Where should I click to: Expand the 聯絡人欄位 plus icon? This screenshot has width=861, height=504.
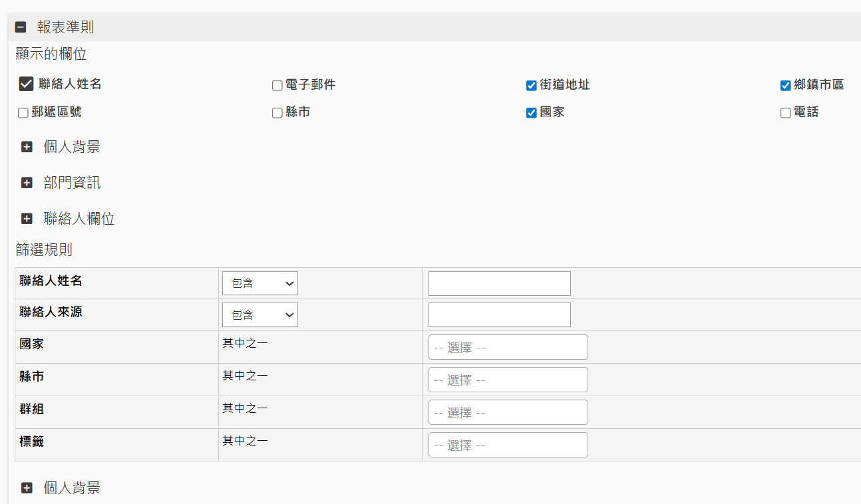(x=27, y=219)
